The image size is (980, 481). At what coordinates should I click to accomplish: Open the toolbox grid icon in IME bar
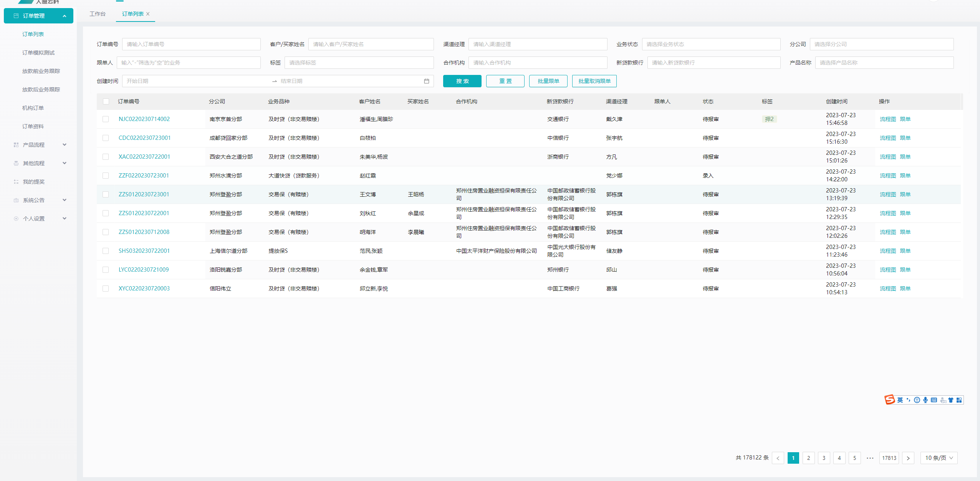(x=959, y=400)
